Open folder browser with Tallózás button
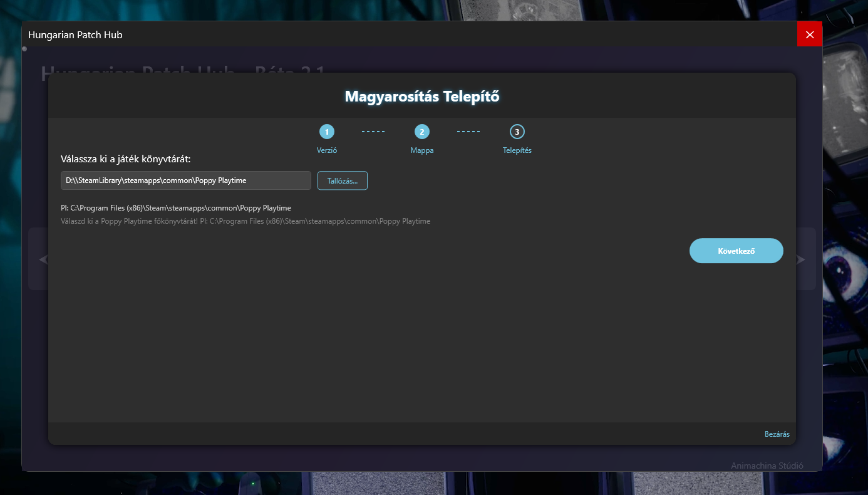Image resolution: width=868 pixels, height=495 pixels. click(343, 180)
